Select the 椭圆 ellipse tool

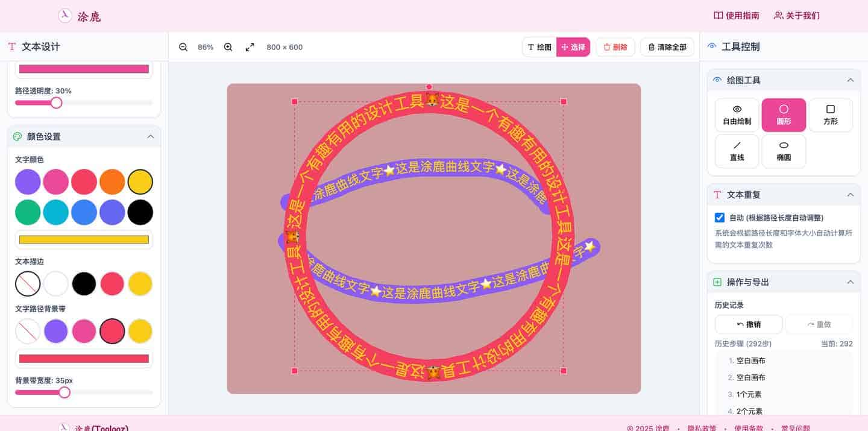click(784, 151)
